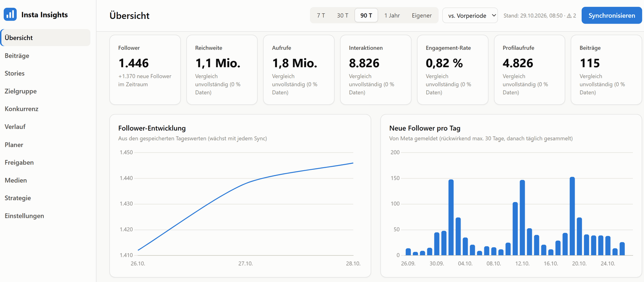644x282 pixels.
Task: Open Beiträge in the sidebar
Action: (x=46, y=55)
